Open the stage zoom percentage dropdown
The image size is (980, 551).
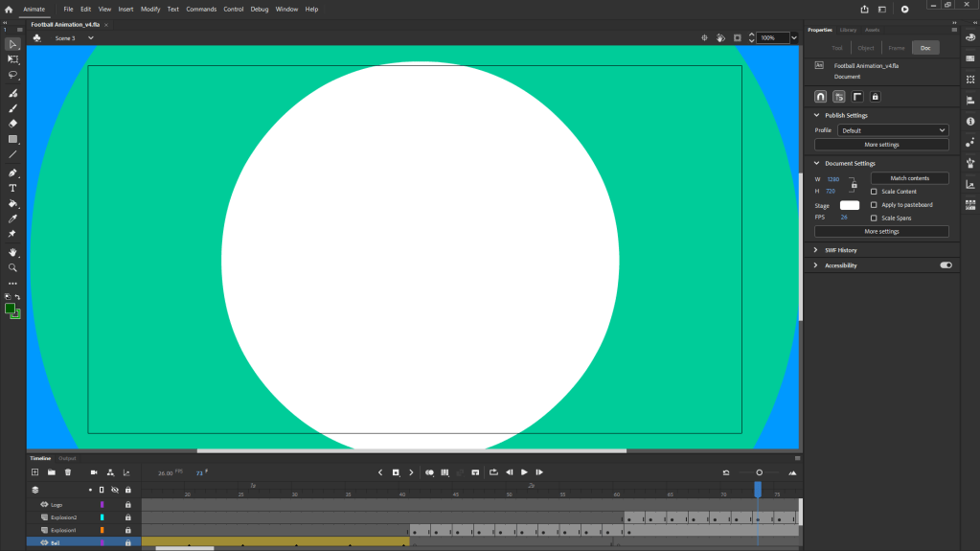(794, 38)
